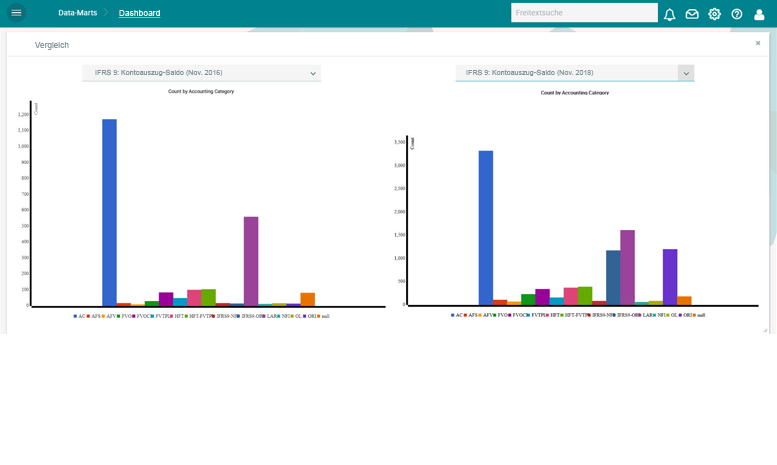Open the mail inbox icon
Screen dimensions: 777x465
[x=692, y=14]
